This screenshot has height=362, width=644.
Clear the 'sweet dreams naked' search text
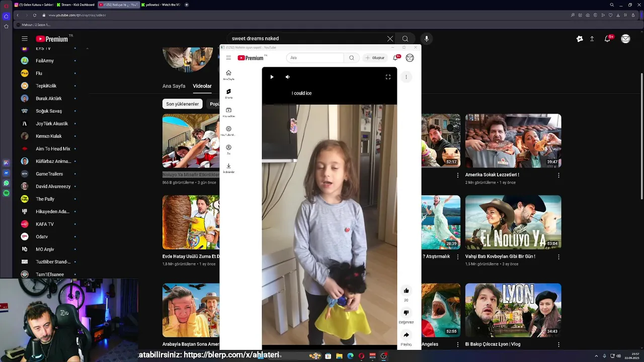pos(390,39)
